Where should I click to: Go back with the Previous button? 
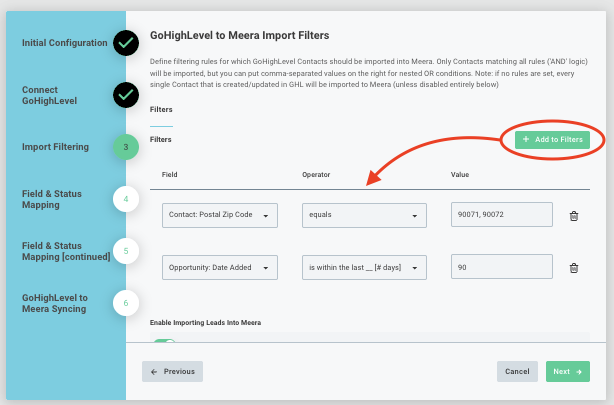coord(172,371)
